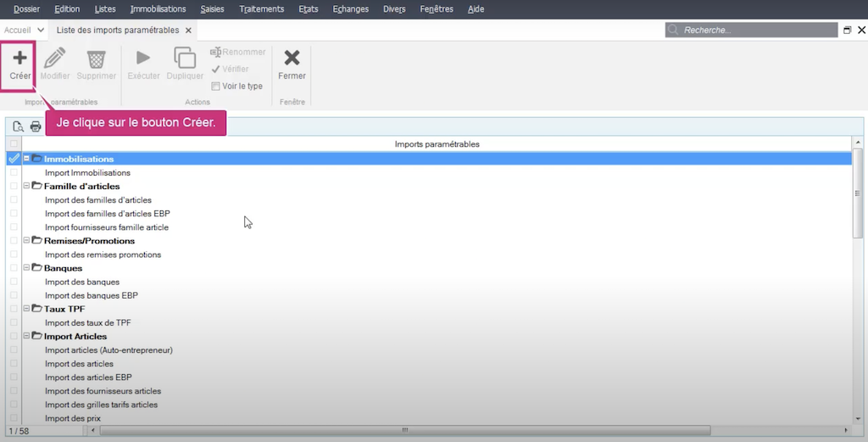Restore the inner window via restore icon

pos(847,30)
